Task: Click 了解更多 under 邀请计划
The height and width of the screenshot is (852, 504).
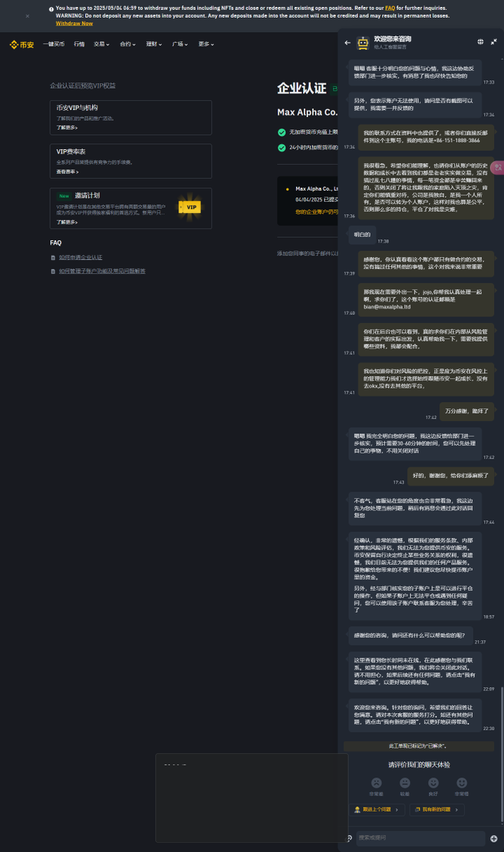Action: coord(67,222)
